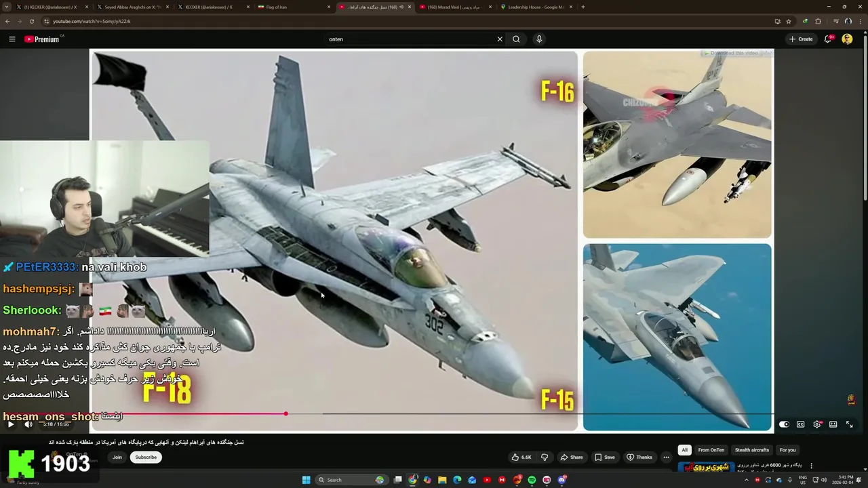Image resolution: width=868 pixels, height=488 pixels.
Task: Open more actions three-dot menu
Action: [x=666, y=457]
